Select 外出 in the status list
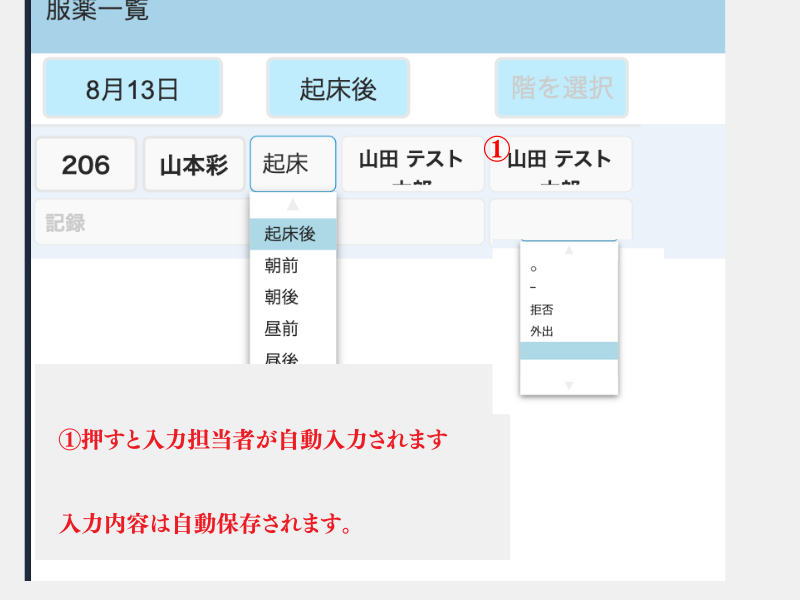The height and width of the screenshot is (600, 800). point(569,331)
